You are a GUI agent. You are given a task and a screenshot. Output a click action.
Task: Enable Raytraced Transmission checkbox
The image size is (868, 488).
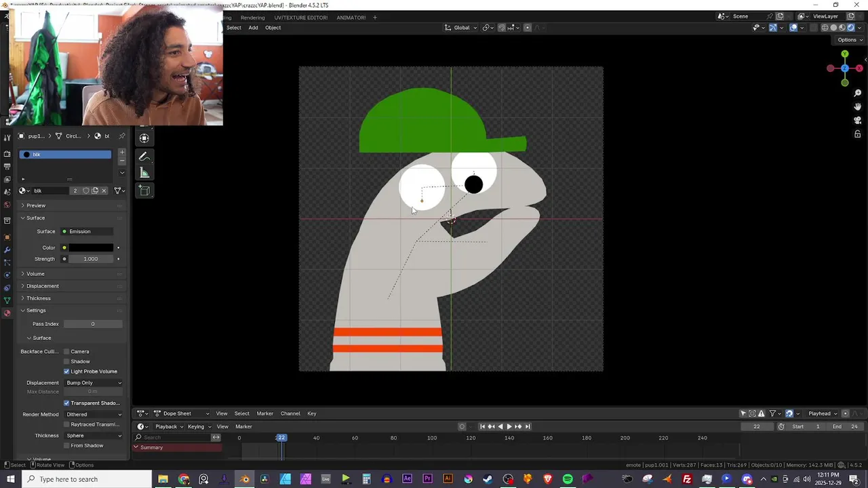click(x=66, y=424)
